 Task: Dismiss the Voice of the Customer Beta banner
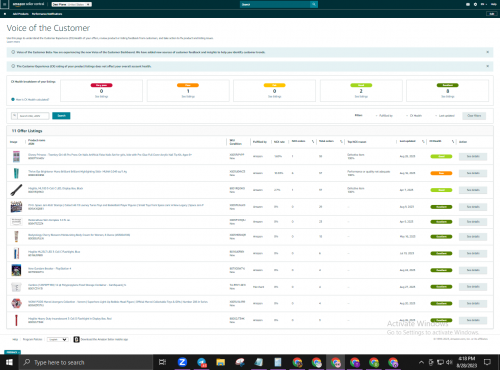[x=487, y=52]
